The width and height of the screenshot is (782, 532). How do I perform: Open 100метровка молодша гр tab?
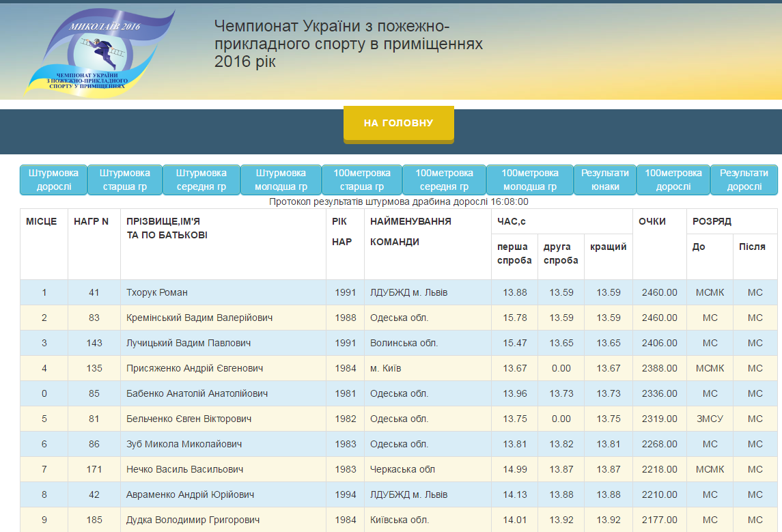point(529,180)
